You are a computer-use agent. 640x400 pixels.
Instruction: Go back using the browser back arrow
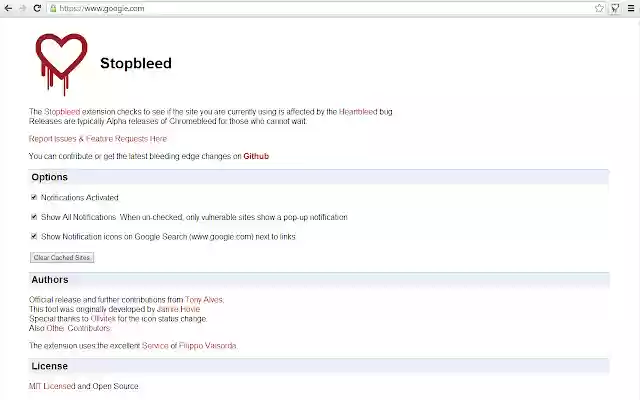[8, 8]
